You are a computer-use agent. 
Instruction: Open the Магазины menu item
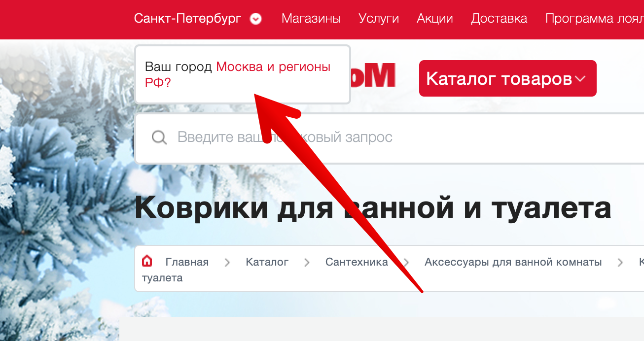tap(311, 19)
